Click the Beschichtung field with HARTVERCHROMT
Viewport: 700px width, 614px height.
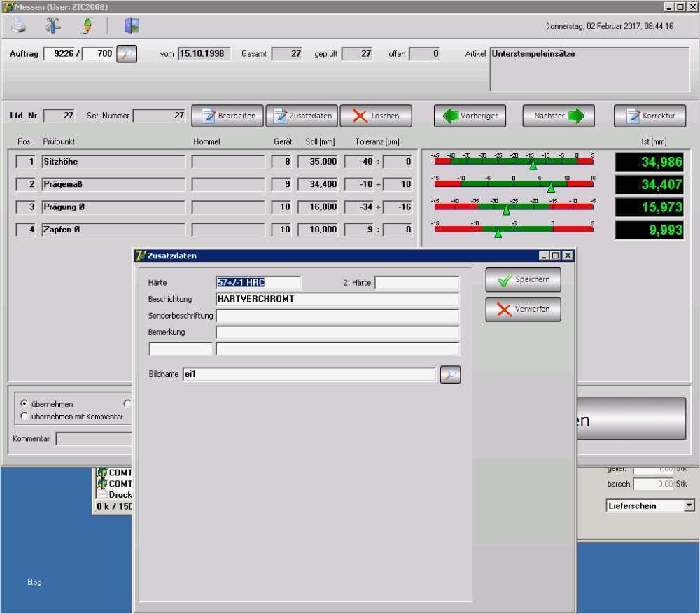(337, 299)
